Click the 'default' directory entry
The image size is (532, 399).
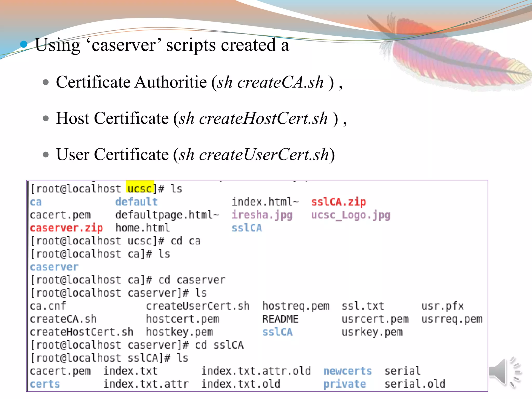(137, 202)
